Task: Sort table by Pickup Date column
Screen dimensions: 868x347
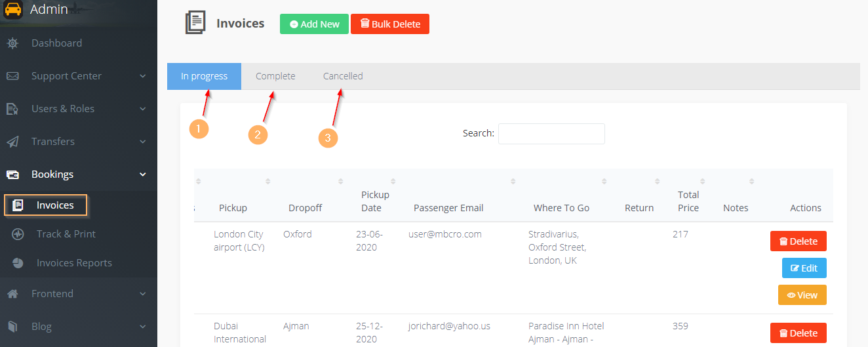Action: click(376, 201)
